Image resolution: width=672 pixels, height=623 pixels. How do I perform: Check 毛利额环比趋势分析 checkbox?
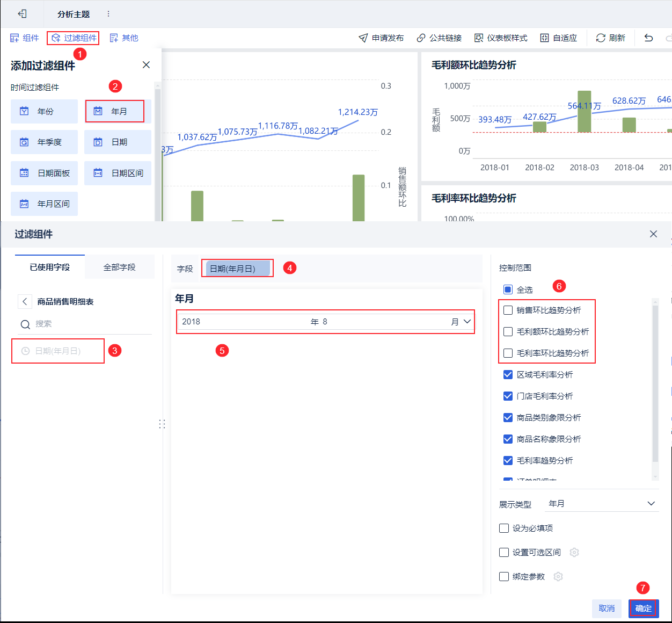pyautogui.click(x=508, y=331)
